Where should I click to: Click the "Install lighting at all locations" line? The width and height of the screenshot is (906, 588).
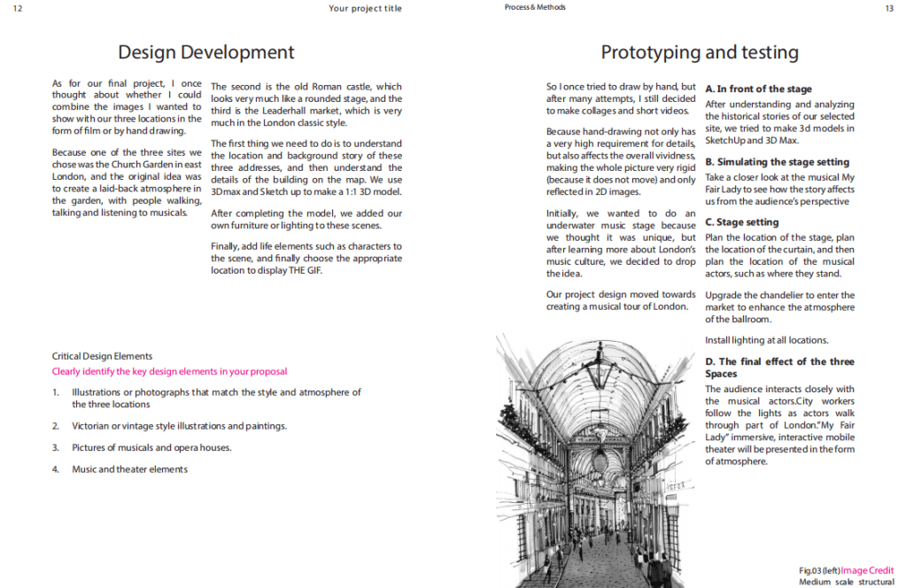[766, 340]
